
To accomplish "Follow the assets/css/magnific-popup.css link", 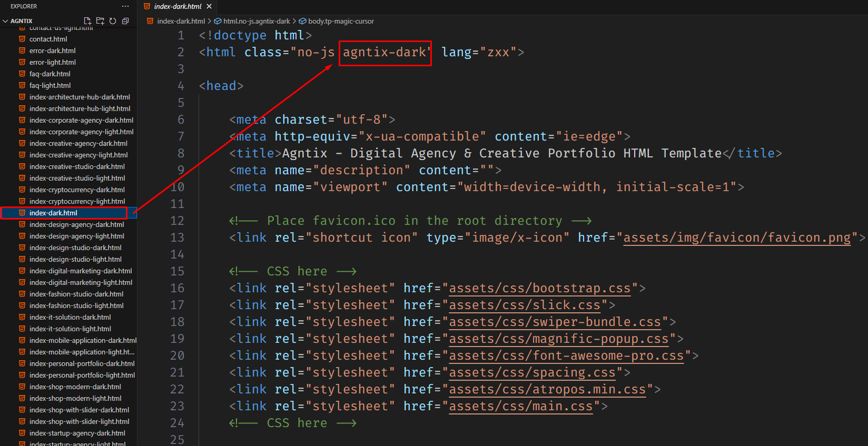I will coord(559,339).
